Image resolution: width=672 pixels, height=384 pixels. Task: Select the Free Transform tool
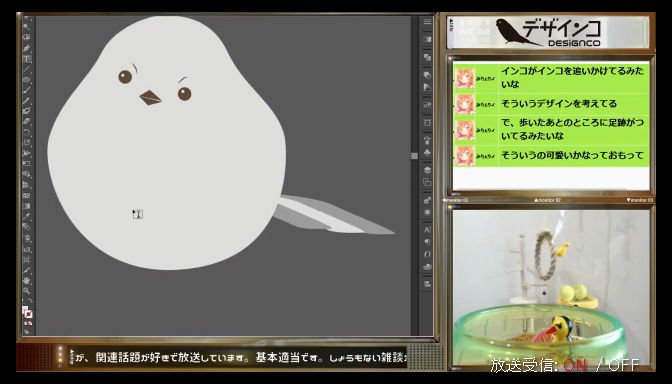click(x=27, y=164)
